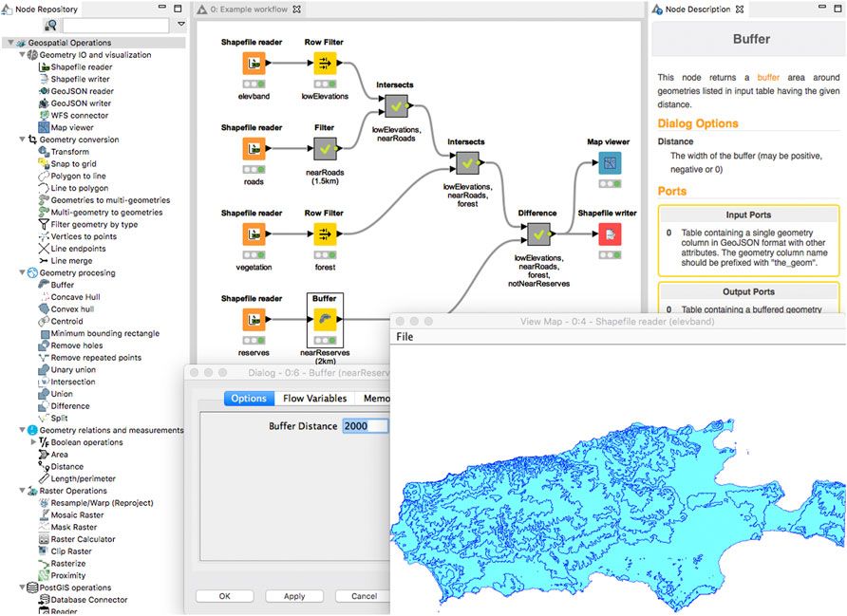This screenshot has height=616, width=847.
Task: Click the Row Filter node labeled lowElevations
Action: (x=325, y=65)
